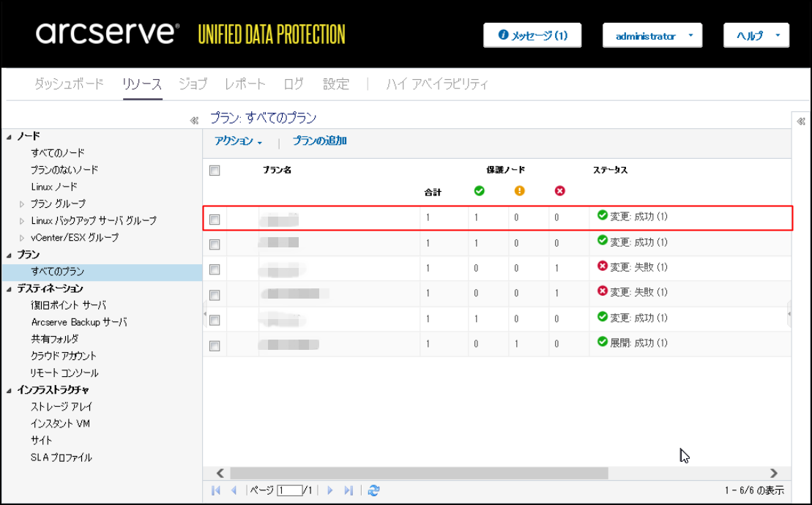Image resolution: width=812 pixels, height=505 pixels.
Task: Open the administrator dropdown menu
Action: click(652, 35)
